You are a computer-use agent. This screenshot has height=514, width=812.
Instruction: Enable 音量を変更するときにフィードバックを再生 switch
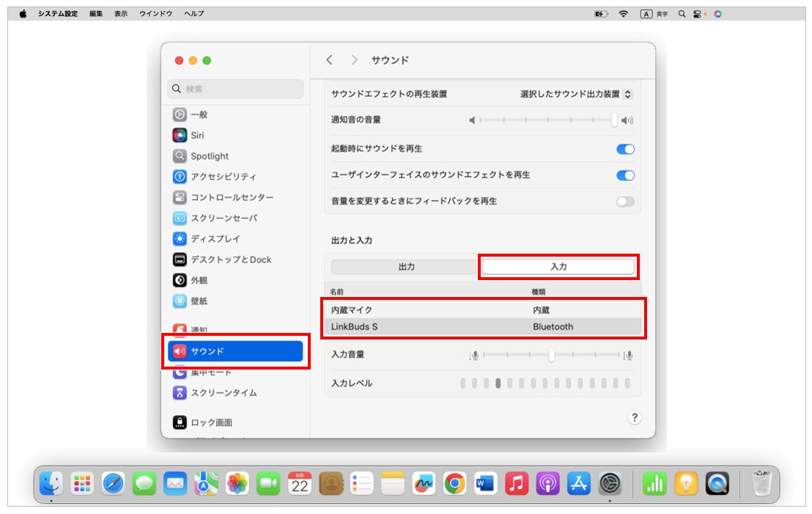[x=625, y=202]
